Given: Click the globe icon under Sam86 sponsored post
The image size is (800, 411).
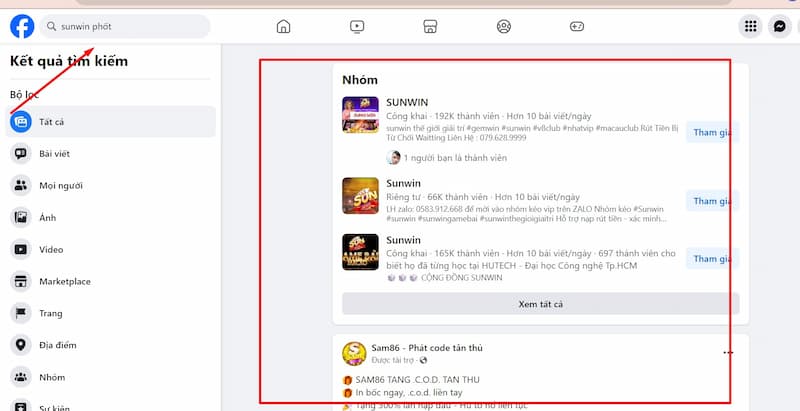Looking at the screenshot, I should (x=423, y=361).
